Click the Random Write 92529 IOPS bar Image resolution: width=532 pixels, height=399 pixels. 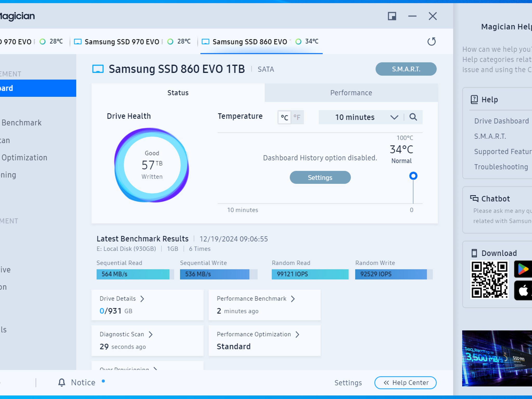point(394,274)
